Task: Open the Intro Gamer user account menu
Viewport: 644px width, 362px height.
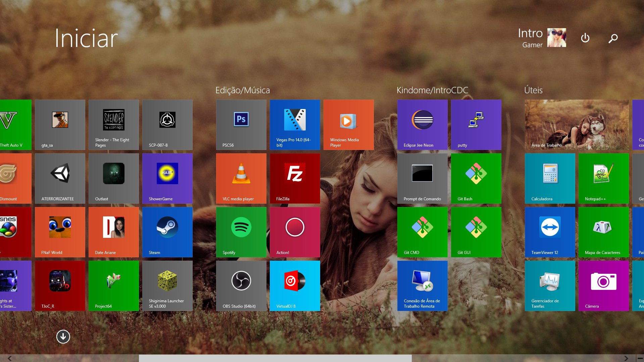Action: coord(542,38)
